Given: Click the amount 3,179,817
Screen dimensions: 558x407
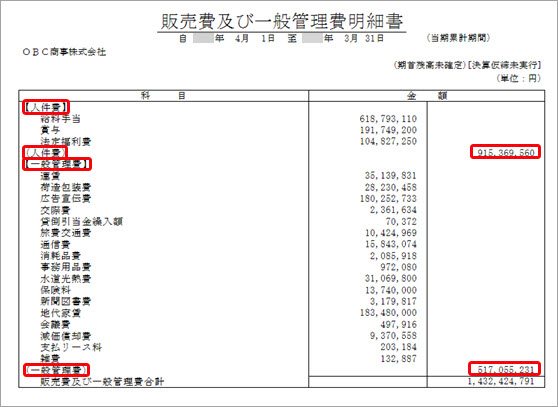Looking at the screenshot, I should pyautogui.click(x=393, y=301).
